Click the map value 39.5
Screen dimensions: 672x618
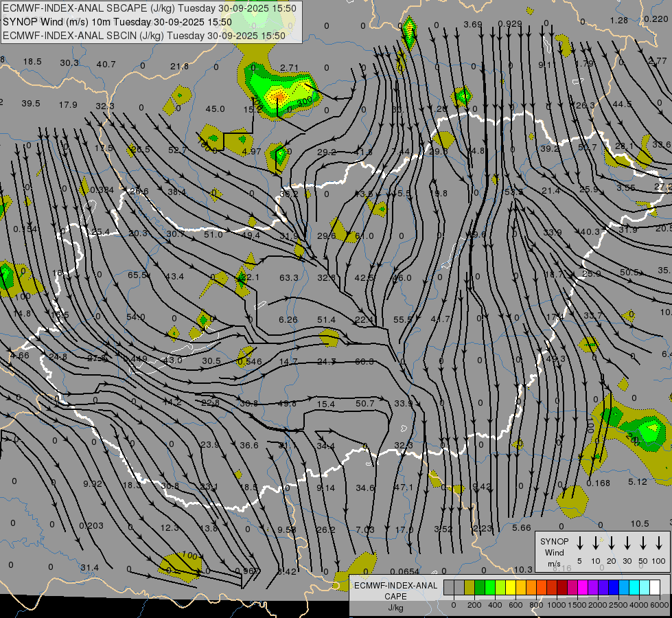point(31,104)
